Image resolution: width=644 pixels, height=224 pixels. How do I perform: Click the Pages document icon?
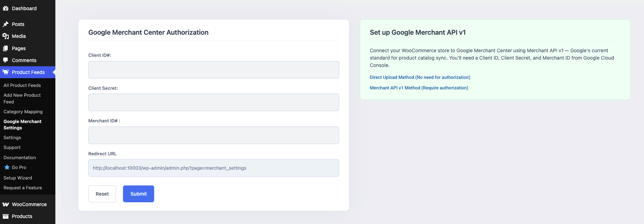pyautogui.click(x=6, y=48)
